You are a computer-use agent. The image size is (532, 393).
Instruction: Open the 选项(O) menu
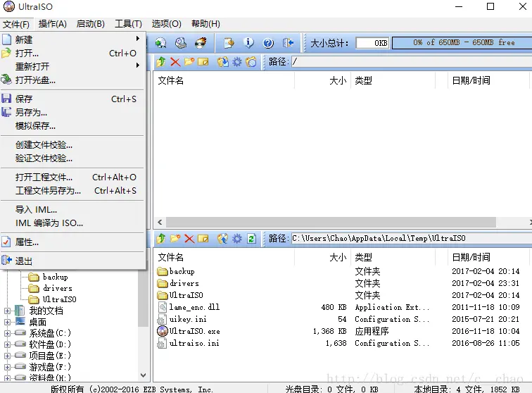click(x=166, y=24)
